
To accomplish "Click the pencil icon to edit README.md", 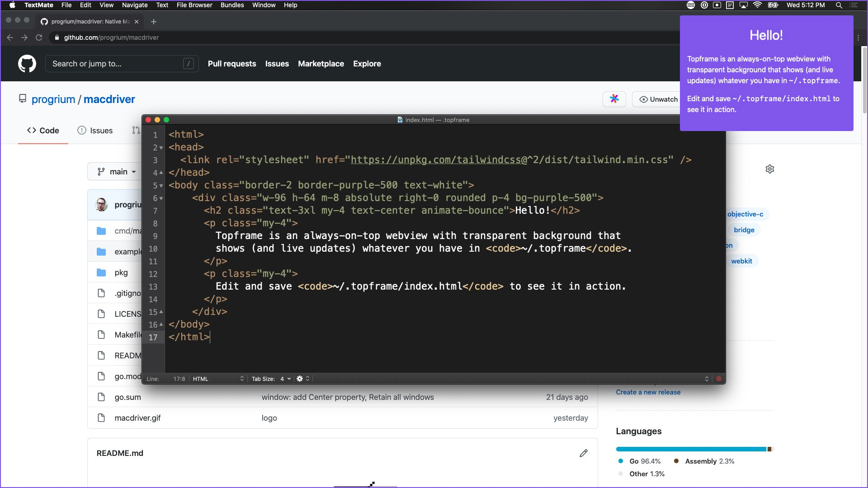I will (x=584, y=453).
